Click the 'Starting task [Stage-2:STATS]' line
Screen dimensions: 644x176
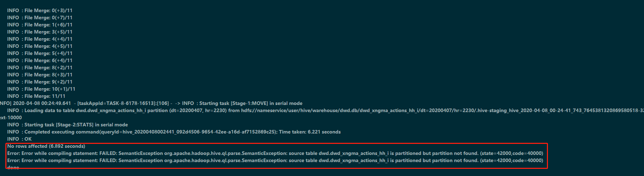(67, 125)
